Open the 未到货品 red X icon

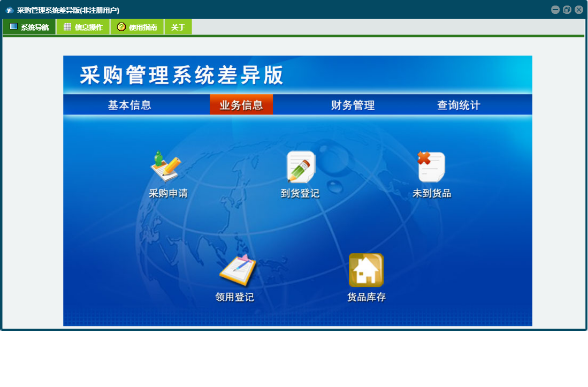click(x=431, y=166)
